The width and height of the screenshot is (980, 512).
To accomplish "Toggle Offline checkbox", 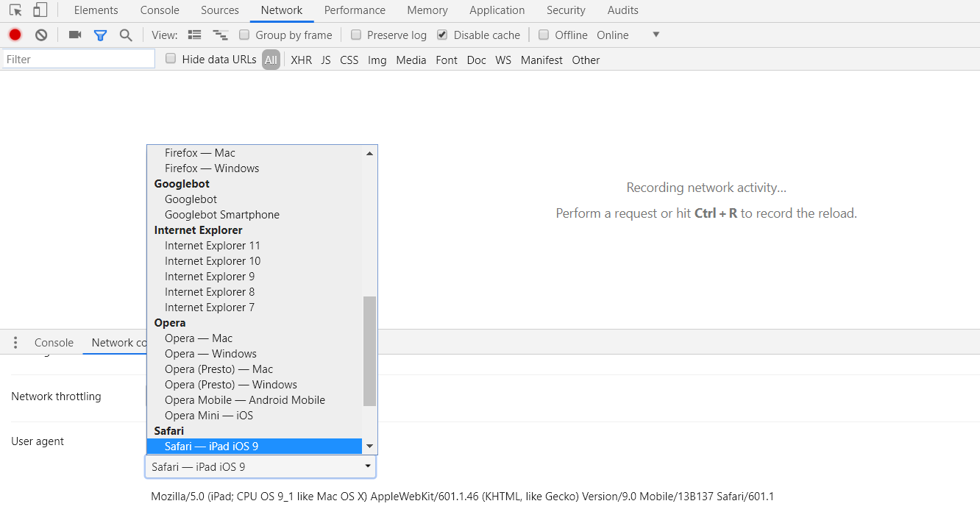I will point(544,35).
